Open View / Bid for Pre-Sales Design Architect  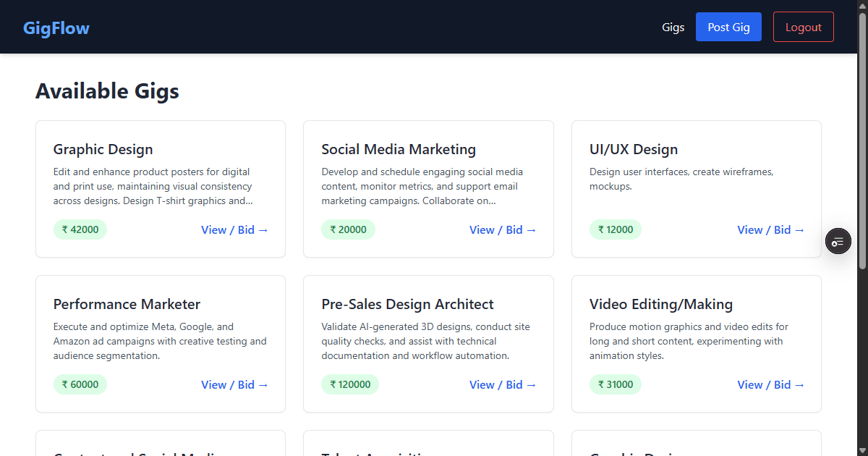pos(503,384)
